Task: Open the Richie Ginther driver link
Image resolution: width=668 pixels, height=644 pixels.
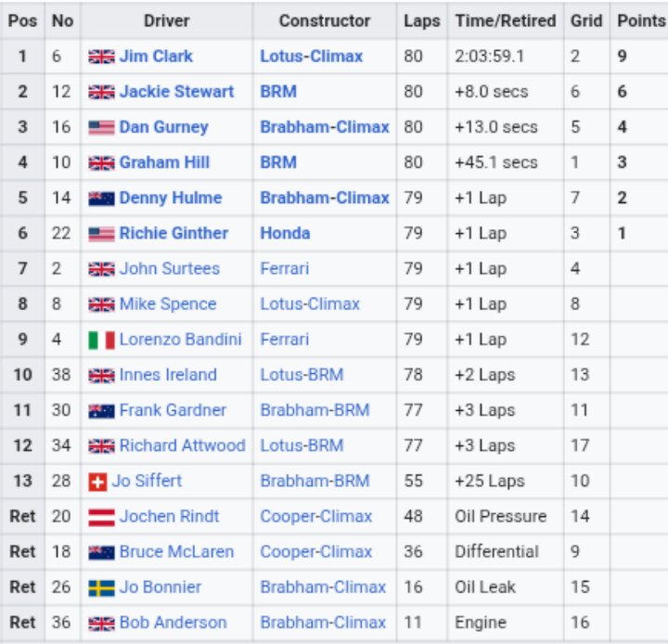Action: (173, 233)
